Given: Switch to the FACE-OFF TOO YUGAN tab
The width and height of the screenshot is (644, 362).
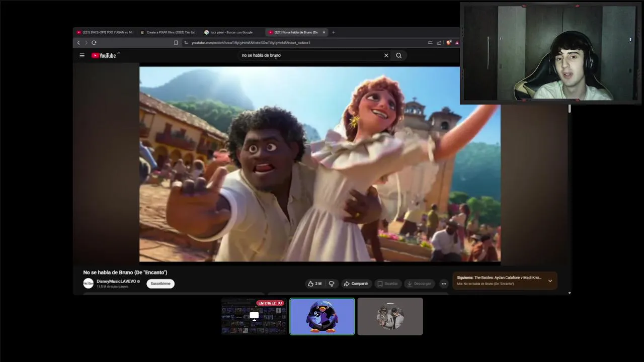Looking at the screenshot, I should point(105,32).
